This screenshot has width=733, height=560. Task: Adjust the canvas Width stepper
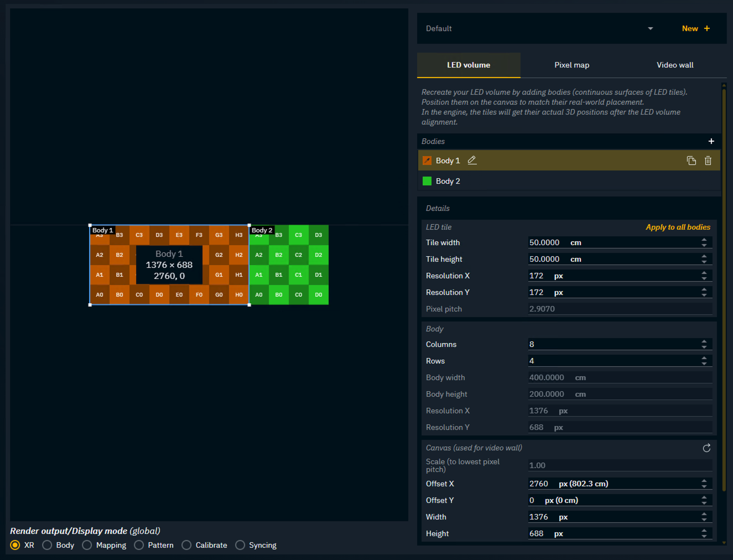tap(704, 517)
